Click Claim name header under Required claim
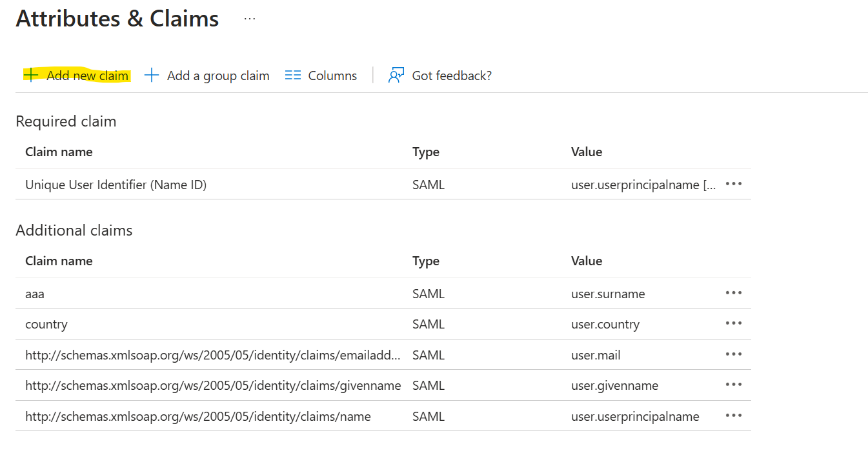Image resolution: width=868 pixels, height=455 pixels. pos(59,152)
